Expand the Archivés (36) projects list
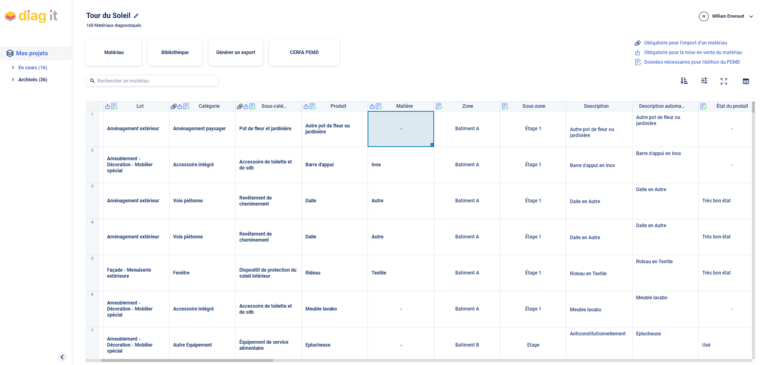Viewport: 768px width, 365px height. pos(13,79)
